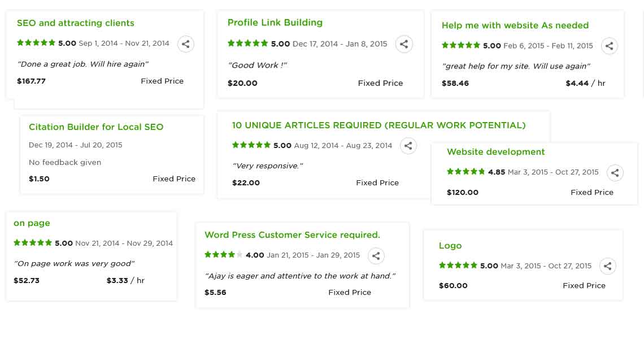Click share icon for Help me with website
This screenshot has height=339, width=644.
pyautogui.click(x=609, y=46)
